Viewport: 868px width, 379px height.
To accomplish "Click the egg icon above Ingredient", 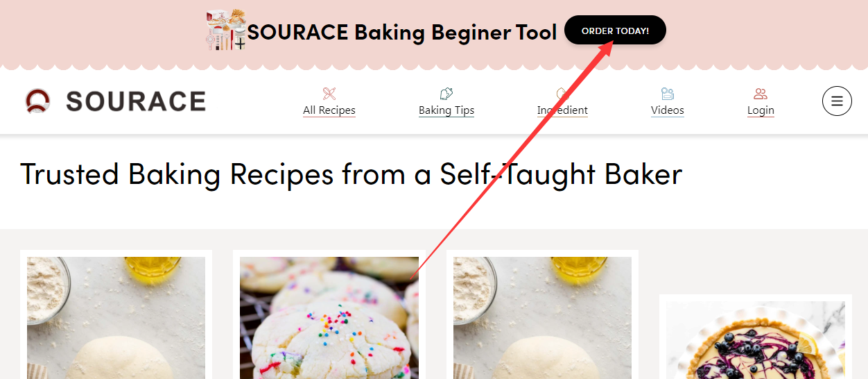I will tap(562, 94).
